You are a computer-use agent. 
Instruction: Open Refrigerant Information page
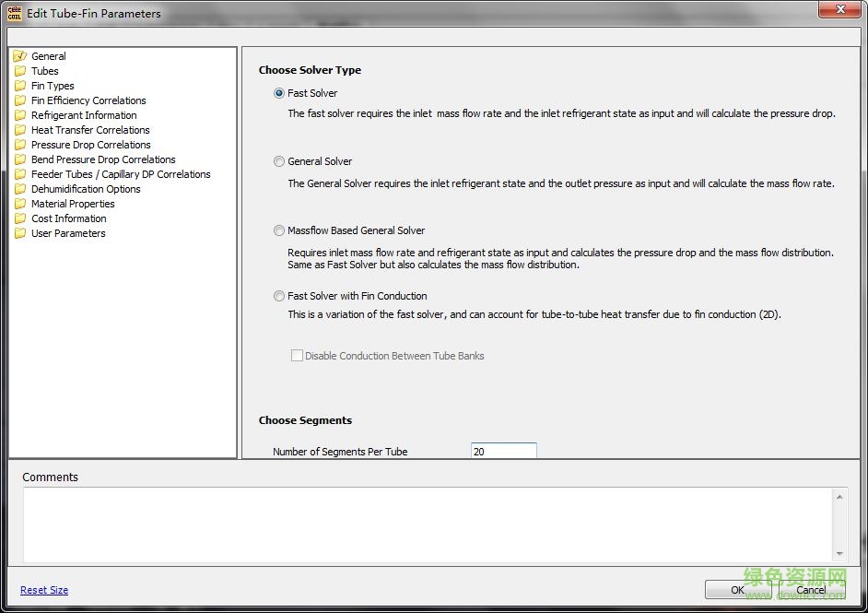84,115
